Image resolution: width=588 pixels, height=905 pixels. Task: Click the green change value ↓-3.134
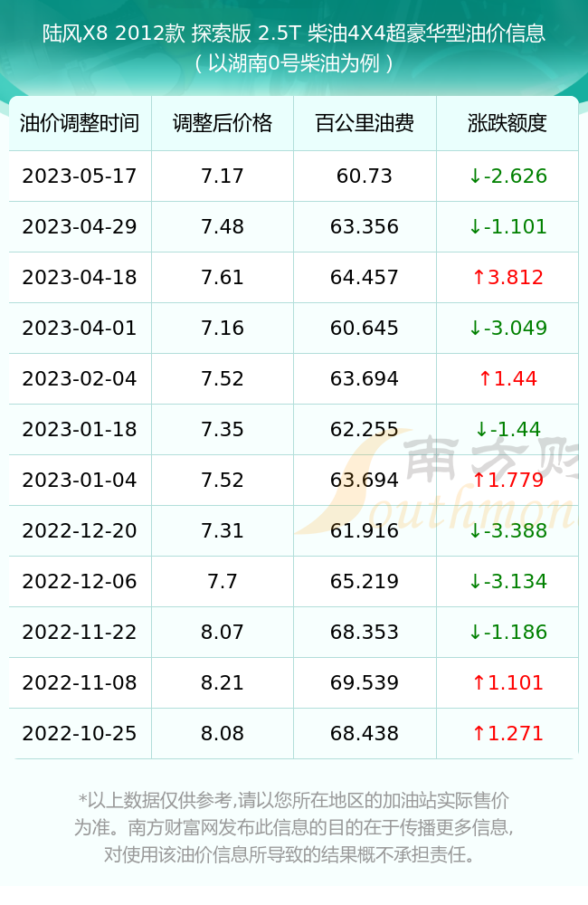pos(507,582)
